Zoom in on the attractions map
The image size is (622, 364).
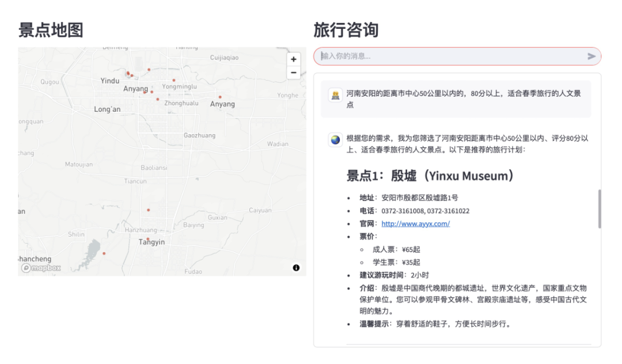tap(293, 59)
